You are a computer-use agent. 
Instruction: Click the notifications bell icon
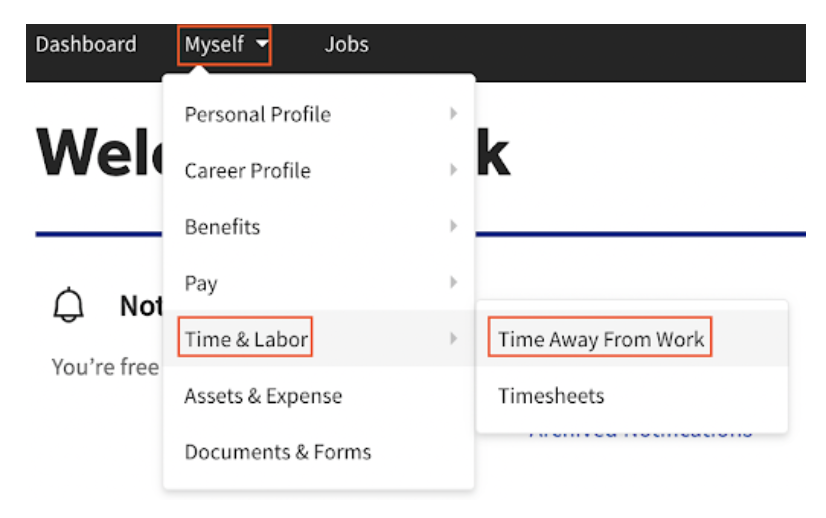tap(70, 306)
